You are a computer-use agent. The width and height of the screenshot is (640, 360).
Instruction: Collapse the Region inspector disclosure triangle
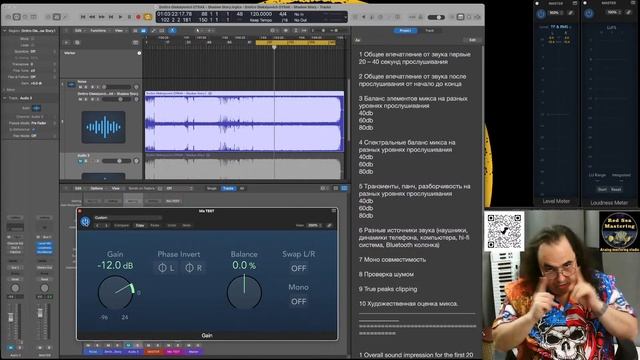pyautogui.click(x=4, y=31)
